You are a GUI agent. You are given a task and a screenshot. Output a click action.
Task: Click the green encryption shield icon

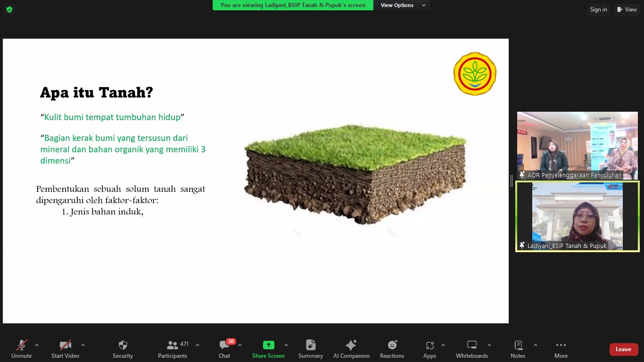[9, 9]
